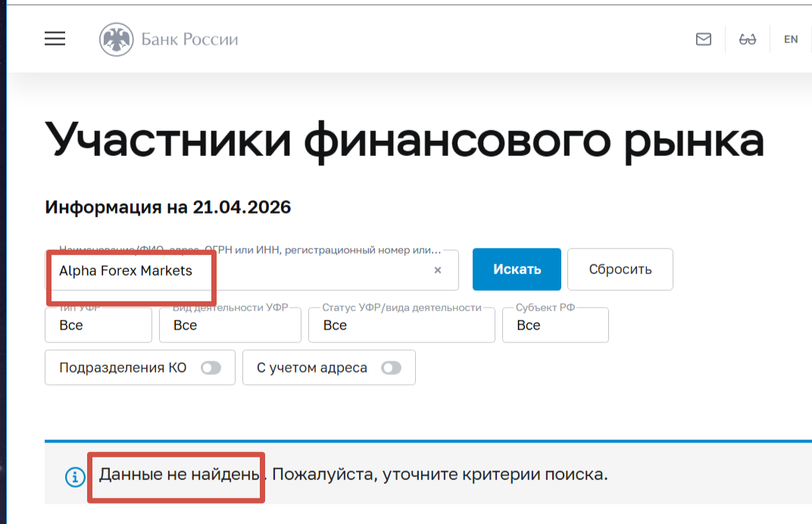Toggle the Подразделения КО switch
This screenshot has width=812, height=524.
[211, 368]
